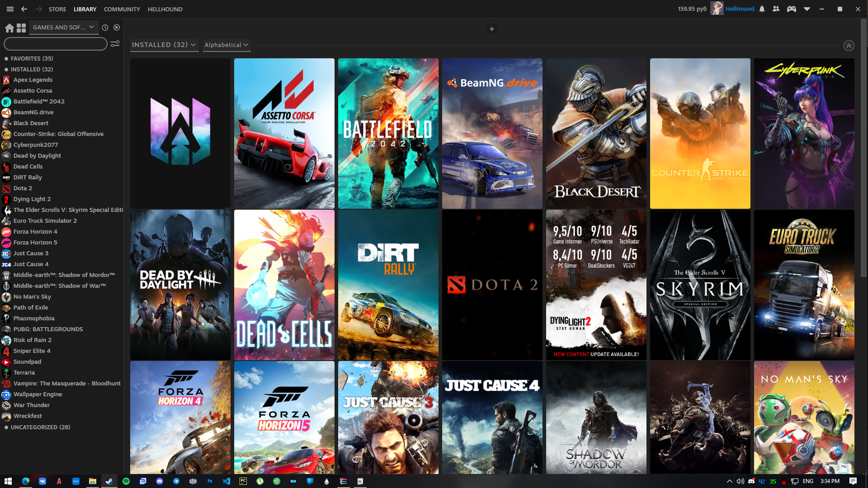Open advanced filters with the sliders icon

pyautogui.click(x=115, y=44)
